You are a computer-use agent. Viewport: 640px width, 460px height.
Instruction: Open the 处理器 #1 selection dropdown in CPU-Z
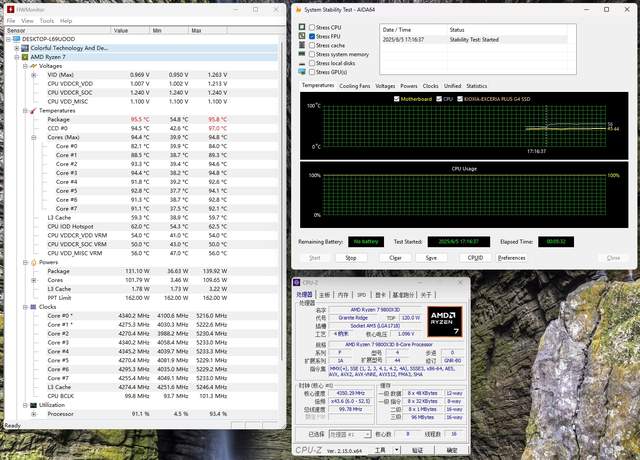coord(350,434)
